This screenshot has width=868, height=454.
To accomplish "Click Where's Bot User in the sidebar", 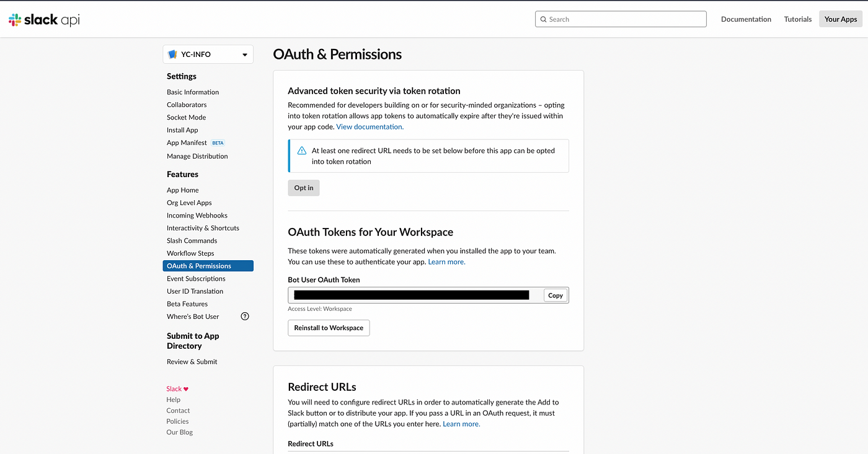I will pos(193,316).
